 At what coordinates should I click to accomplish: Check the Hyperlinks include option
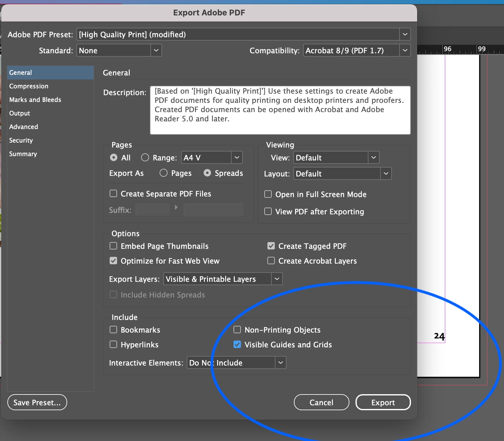coord(113,344)
